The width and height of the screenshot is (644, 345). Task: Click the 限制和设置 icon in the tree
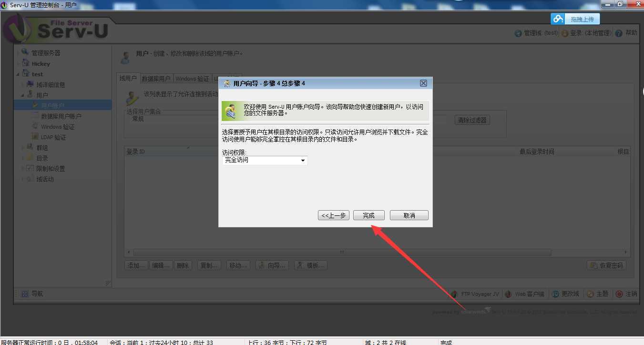coord(30,168)
